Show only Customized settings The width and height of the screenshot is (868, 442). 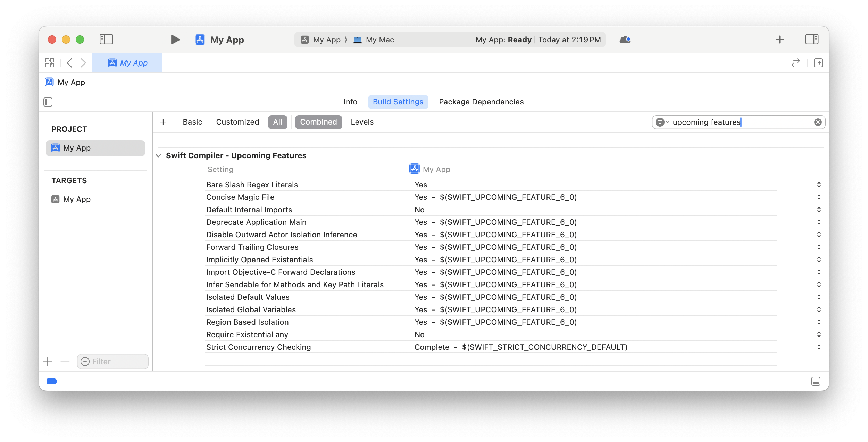[237, 122]
